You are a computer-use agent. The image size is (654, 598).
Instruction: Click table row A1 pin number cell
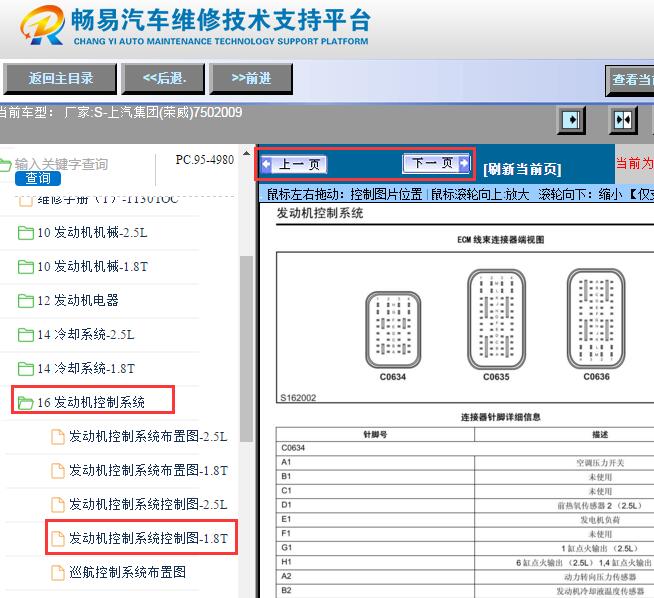[375, 462]
